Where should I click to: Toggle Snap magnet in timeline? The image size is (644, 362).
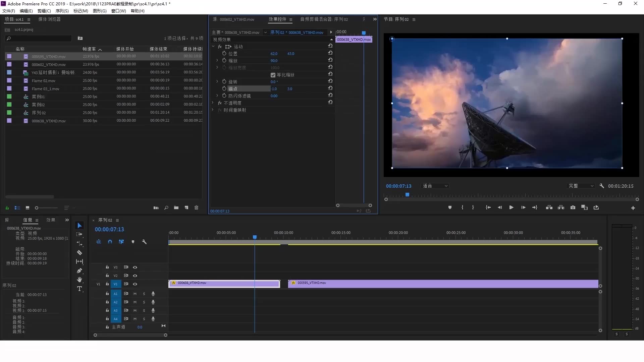coord(110,242)
